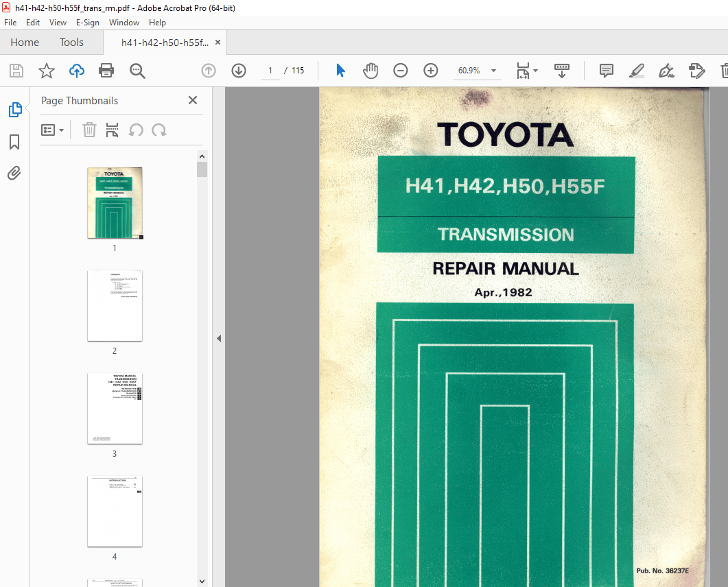Open the E-Sign menu
The image size is (728, 587).
tap(88, 22)
